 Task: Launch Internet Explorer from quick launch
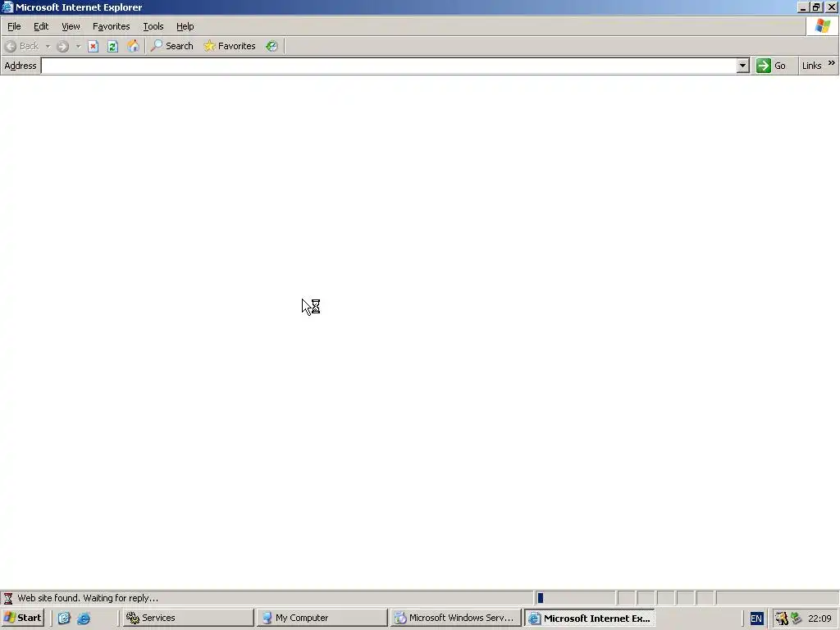84,618
